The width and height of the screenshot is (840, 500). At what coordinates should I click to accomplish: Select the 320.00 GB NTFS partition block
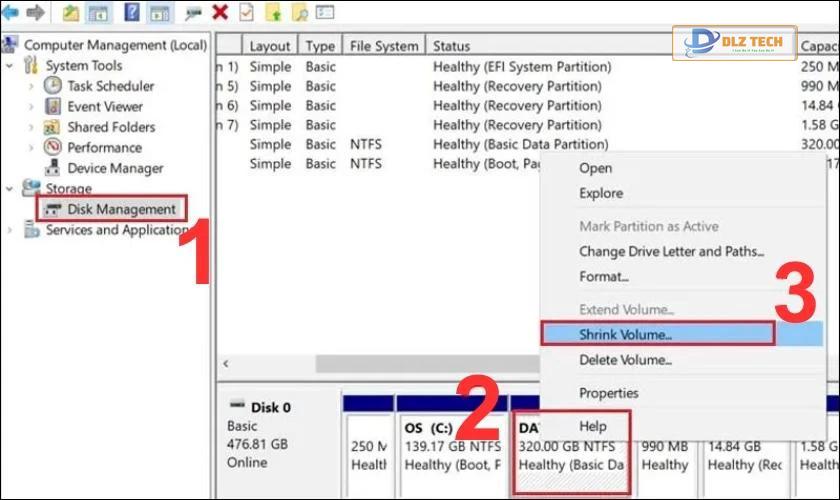tap(572, 453)
